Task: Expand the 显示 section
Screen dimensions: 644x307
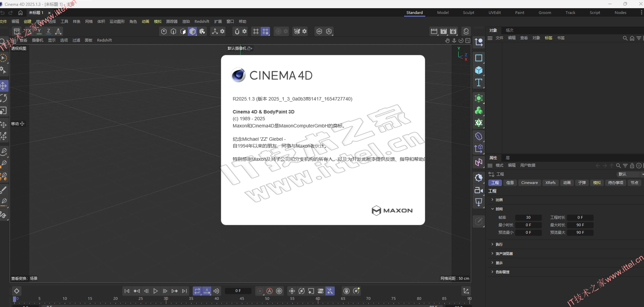Action: [499, 263]
